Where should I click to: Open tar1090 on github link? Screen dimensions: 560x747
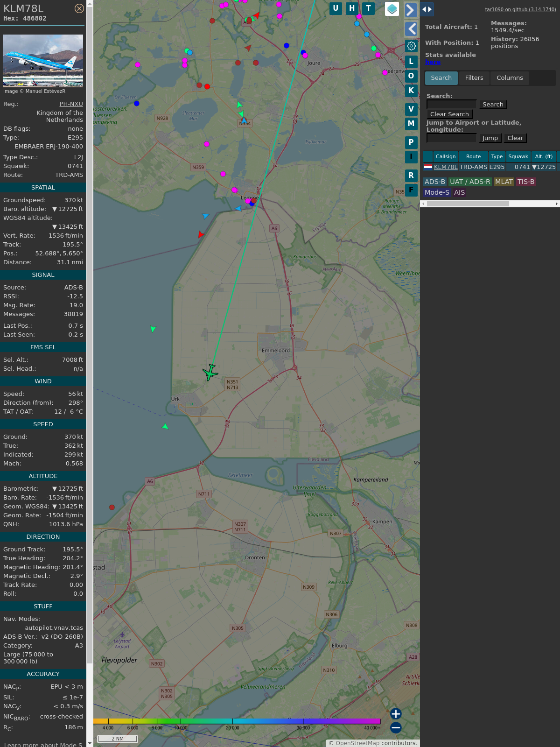tap(520, 9)
